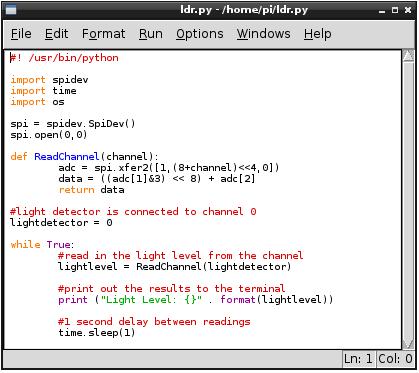Viewport: 419px width, 373px height.
Task: Click the 'import time' line
Action: pyautogui.click(x=43, y=91)
